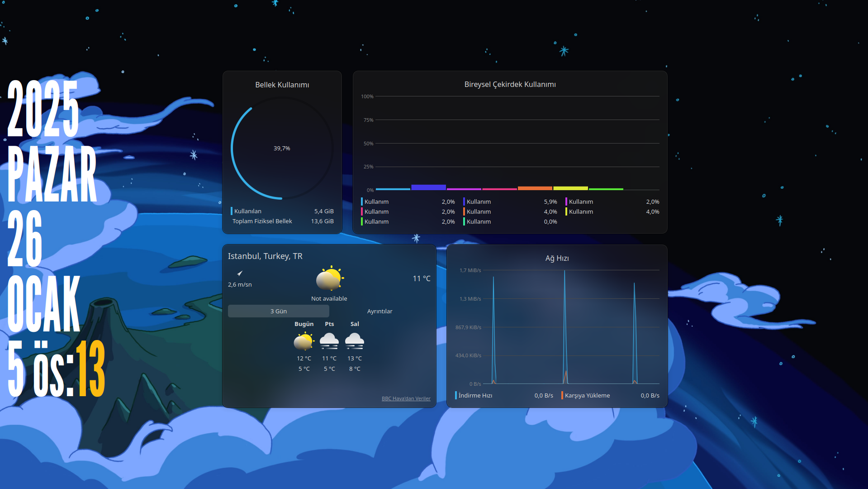Click the 12 °C high temperature
This screenshot has height=489, width=868.
click(304, 358)
